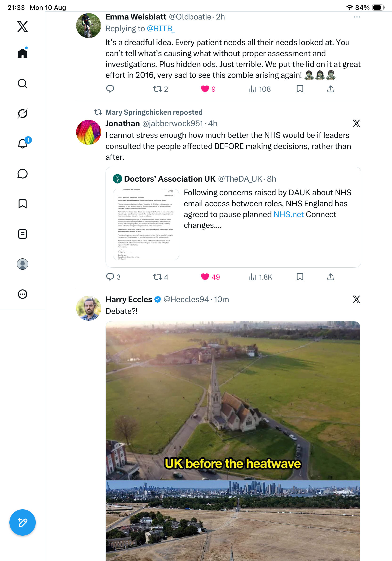The height and width of the screenshot is (561, 392).
Task: Tap the compose post floating button
Action: 23,523
